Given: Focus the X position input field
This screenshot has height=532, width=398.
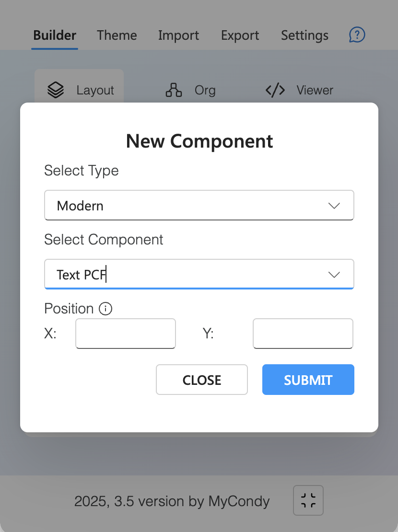Looking at the screenshot, I should 126,334.
